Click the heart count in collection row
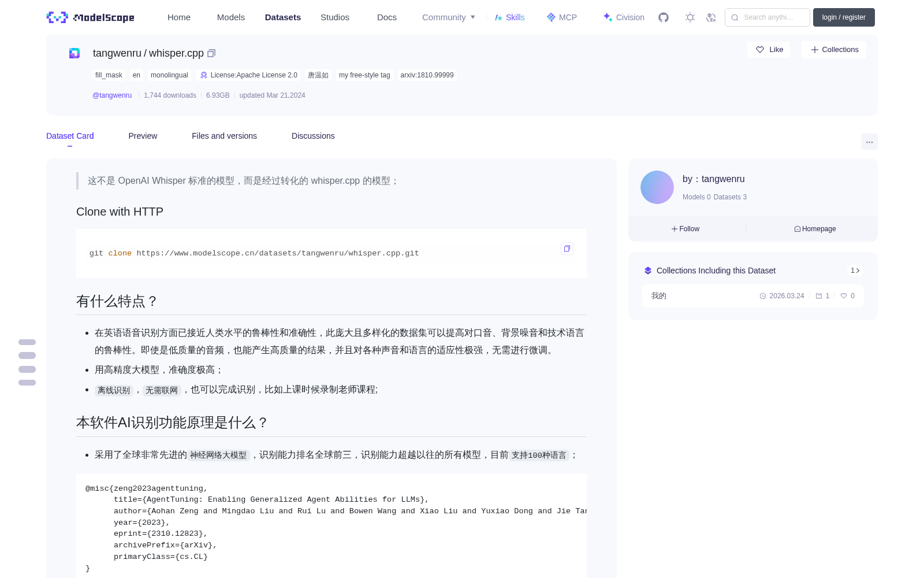The height and width of the screenshot is (578, 924). tap(848, 296)
